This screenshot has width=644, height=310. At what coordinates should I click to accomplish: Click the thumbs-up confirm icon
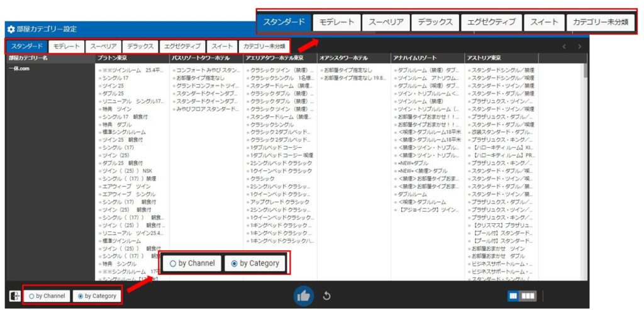pos(303,296)
